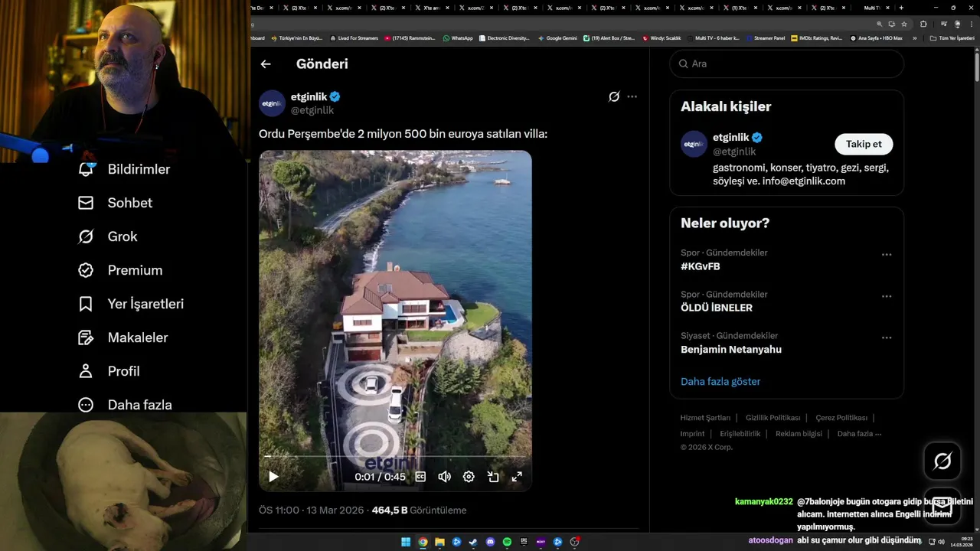This screenshot has height=551, width=980.
Task: Open the #KGvFB trending topic
Action: [x=701, y=266]
